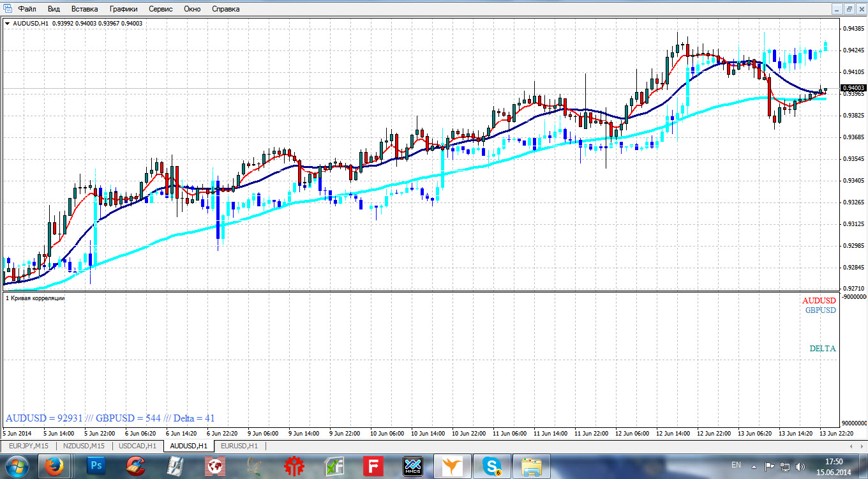Click the Windows Start button
Screen dimensions: 868x479
[17, 466]
